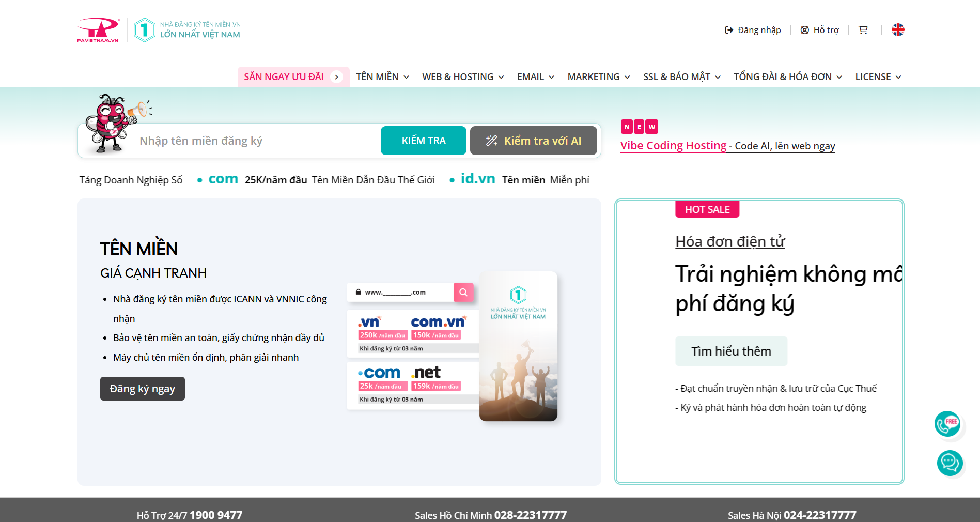The image size is (980, 522).
Task: Open the MARKETING dropdown menu
Action: [x=599, y=77]
